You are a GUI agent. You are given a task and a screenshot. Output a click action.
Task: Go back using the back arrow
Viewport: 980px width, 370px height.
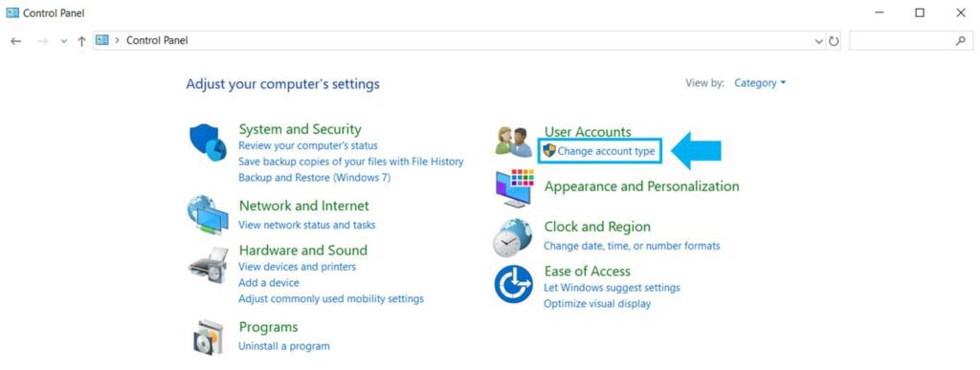16,41
